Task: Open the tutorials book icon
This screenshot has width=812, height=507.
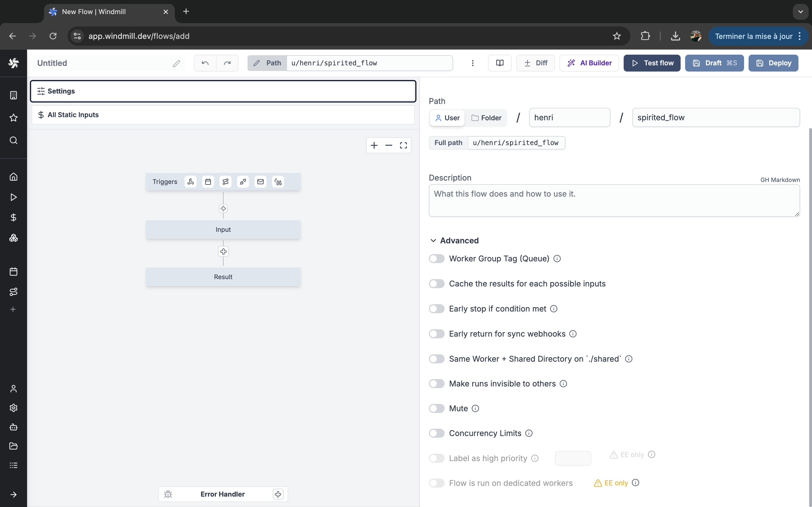Action: coord(500,63)
